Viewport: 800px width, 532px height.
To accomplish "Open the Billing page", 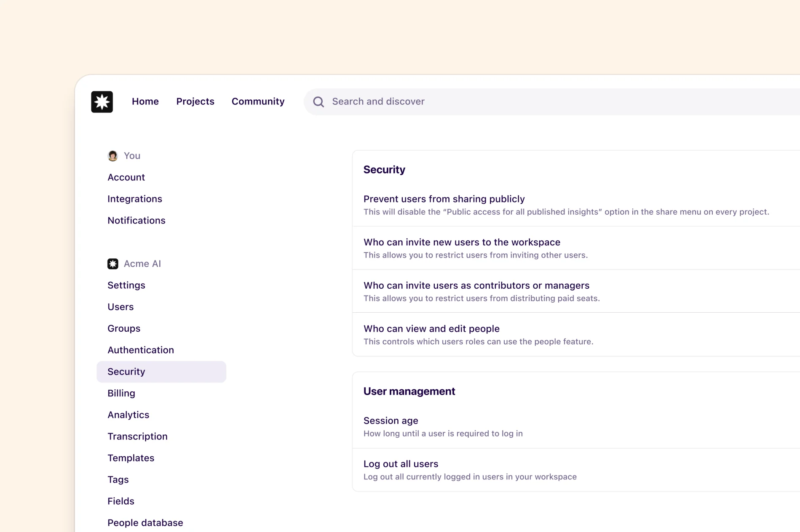I will (x=121, y=393).
